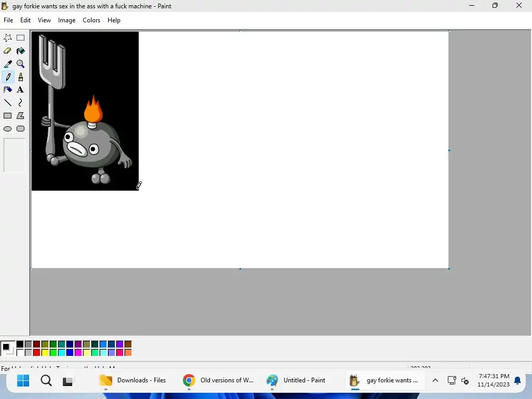
Task: Choose the bright yellow palette color
Action: point(45,353)
